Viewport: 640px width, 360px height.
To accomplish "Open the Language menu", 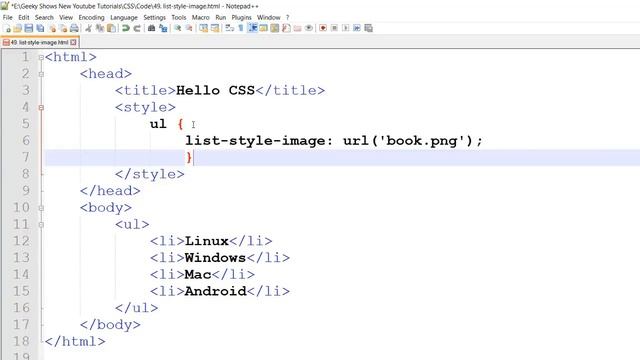I will point(124,18).
